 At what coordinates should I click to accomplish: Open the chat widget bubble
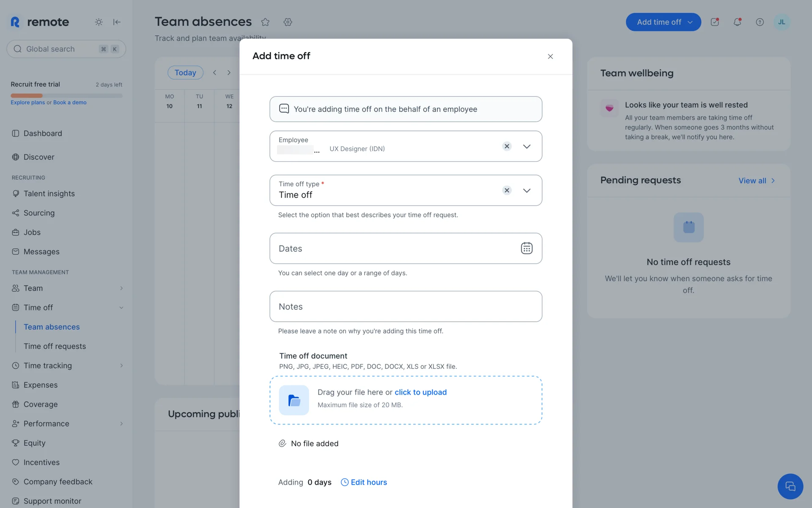click(x=790, y=486)
